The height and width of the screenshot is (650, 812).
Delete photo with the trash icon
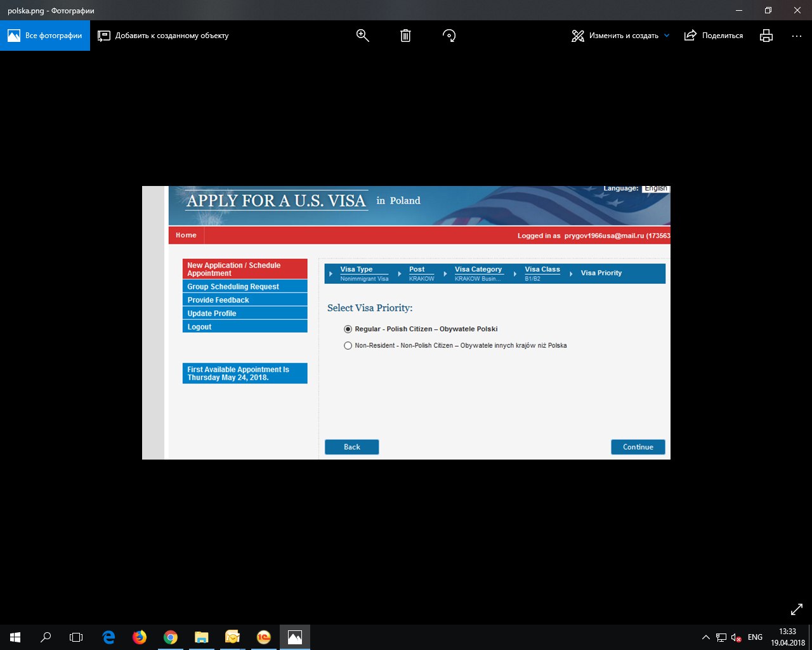click(405, 36)
